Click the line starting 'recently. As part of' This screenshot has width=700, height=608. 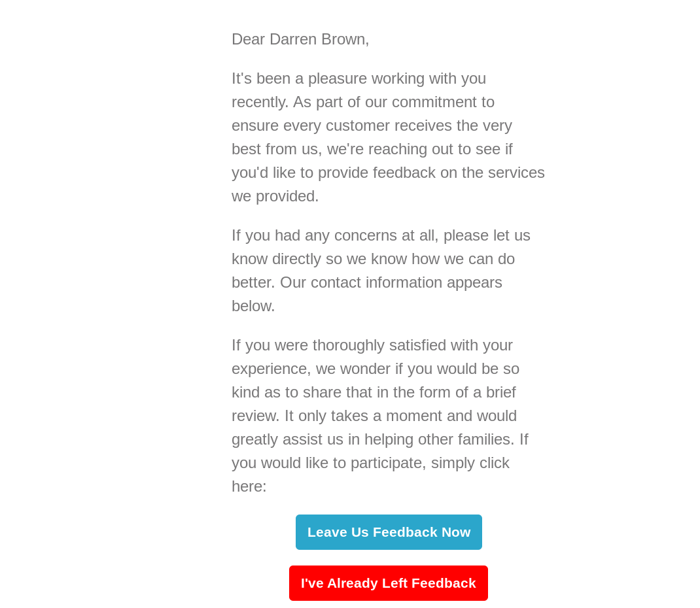click(362, 102)
